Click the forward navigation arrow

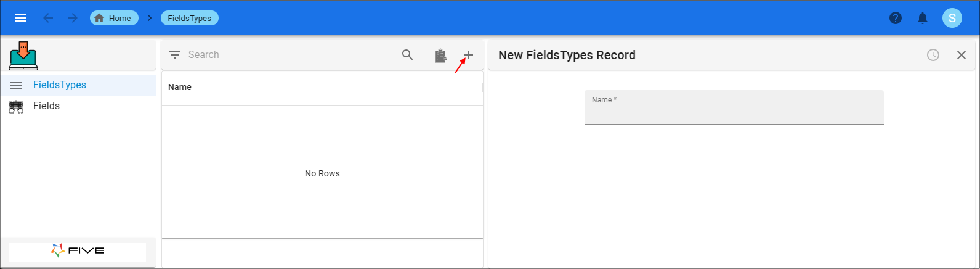[x=73, y=18]
